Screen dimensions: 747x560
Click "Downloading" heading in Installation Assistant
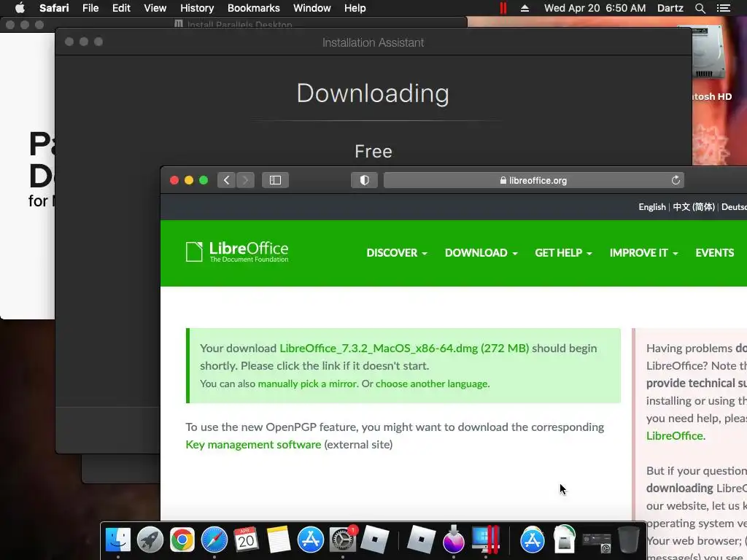coord(373,93)
